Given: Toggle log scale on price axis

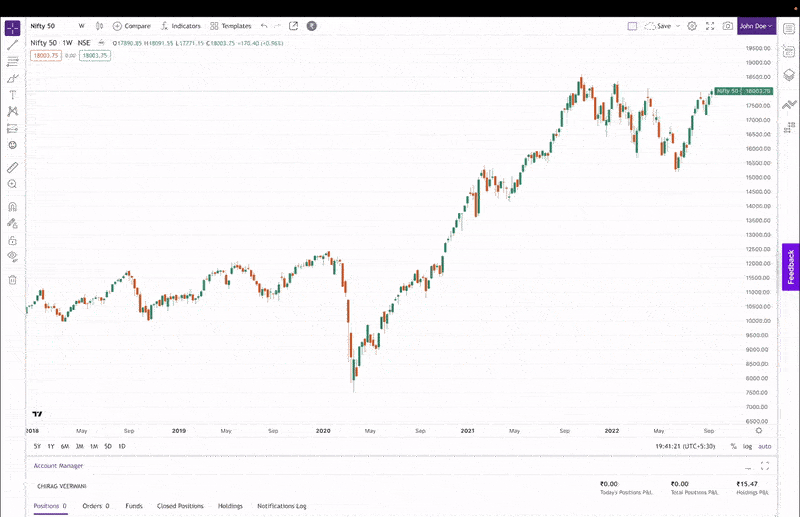Looking at the screenshot, I should (747, 446).
